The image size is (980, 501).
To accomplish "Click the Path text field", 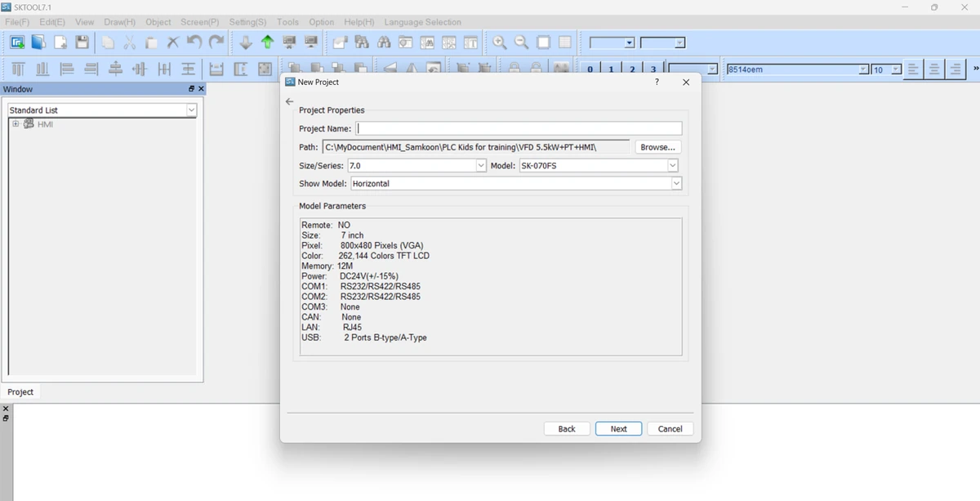I will (476, 147).
